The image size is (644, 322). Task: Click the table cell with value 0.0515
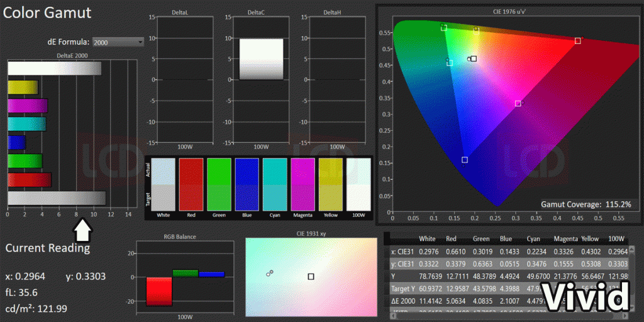point(509,264)
